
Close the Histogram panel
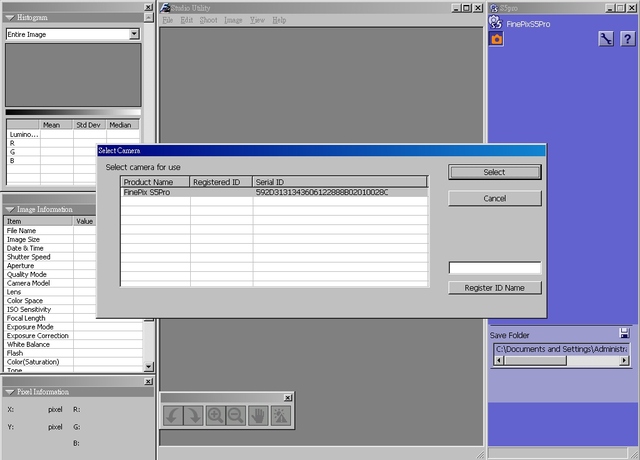(x=149, y=7)
